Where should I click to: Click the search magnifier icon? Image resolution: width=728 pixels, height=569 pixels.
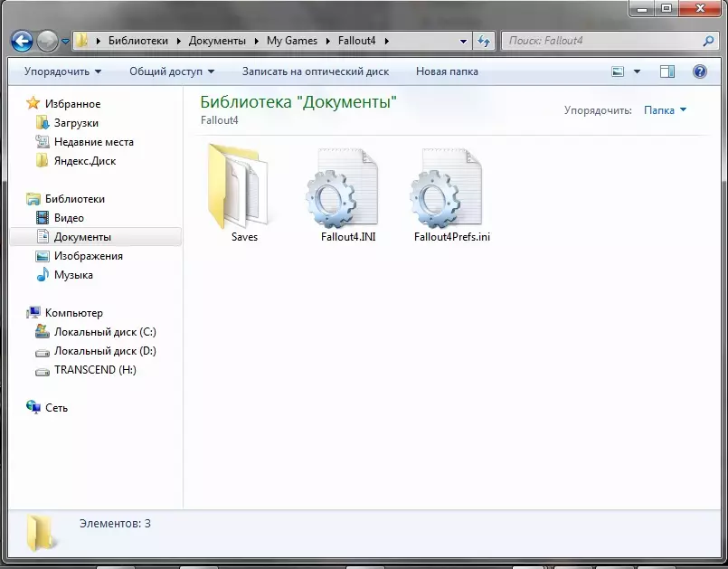click(x=708, y=41)
